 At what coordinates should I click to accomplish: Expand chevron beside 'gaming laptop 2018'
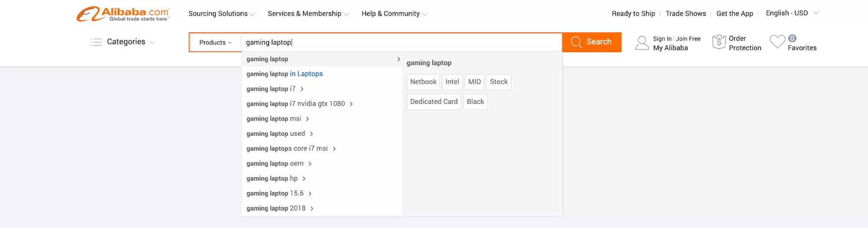(312, 208)
